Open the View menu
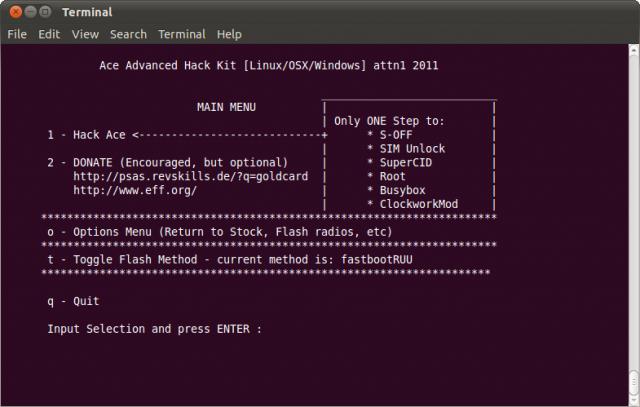640x407 pixels. 85,34
